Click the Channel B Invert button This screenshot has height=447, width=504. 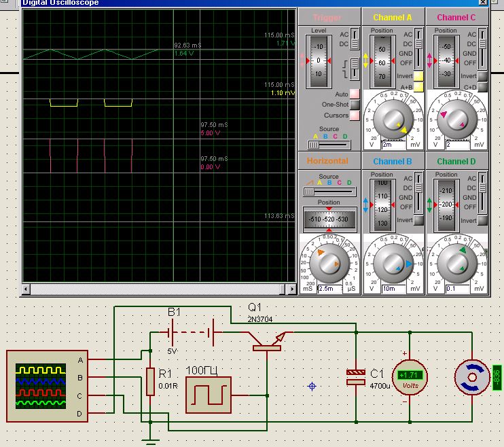[418, 220]
